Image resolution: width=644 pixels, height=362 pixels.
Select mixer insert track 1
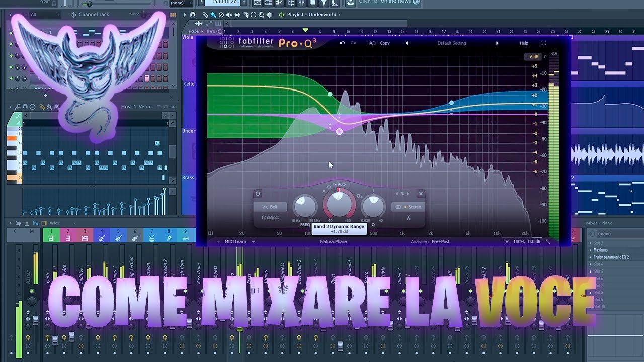click(x=51, y=234)
